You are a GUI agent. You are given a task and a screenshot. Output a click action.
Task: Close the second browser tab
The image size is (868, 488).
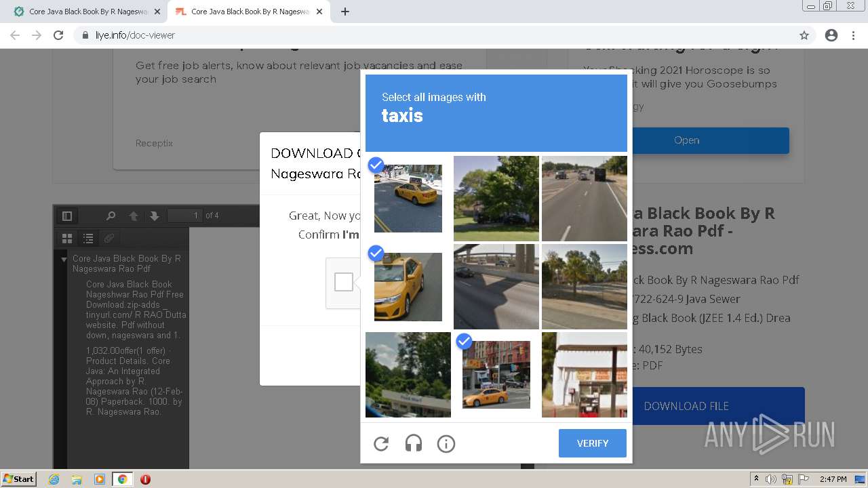tap(319, 12)
